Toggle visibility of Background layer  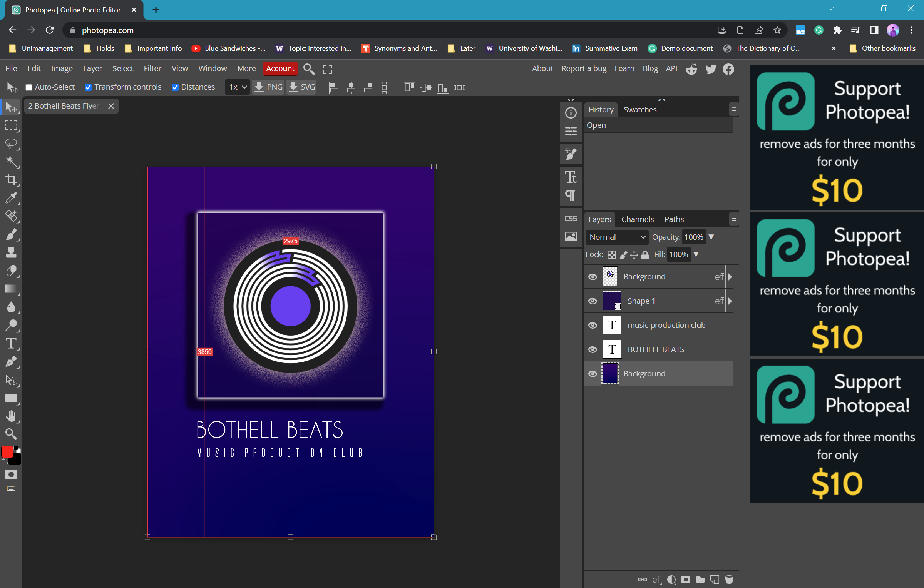pos(592,373)
